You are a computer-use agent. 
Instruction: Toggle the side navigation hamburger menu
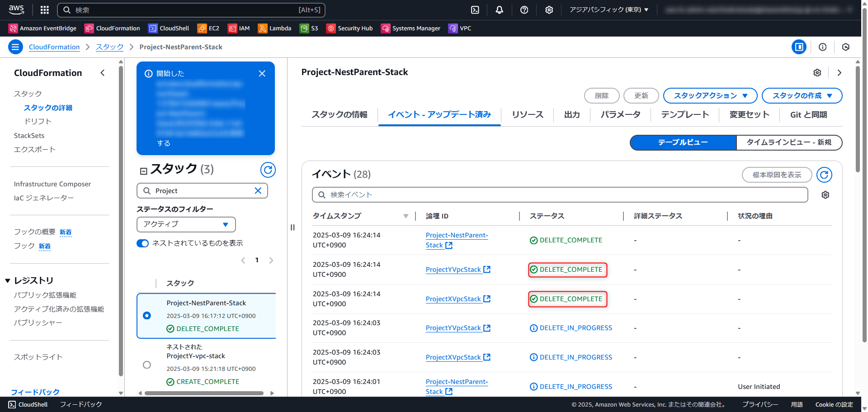tap(15, 47)
